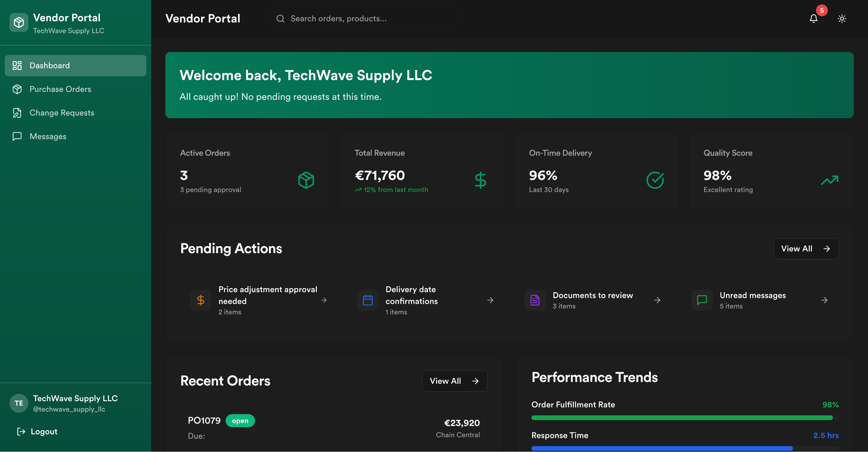Click the calendar icon on delivery confirmations card

click(368, 300)
